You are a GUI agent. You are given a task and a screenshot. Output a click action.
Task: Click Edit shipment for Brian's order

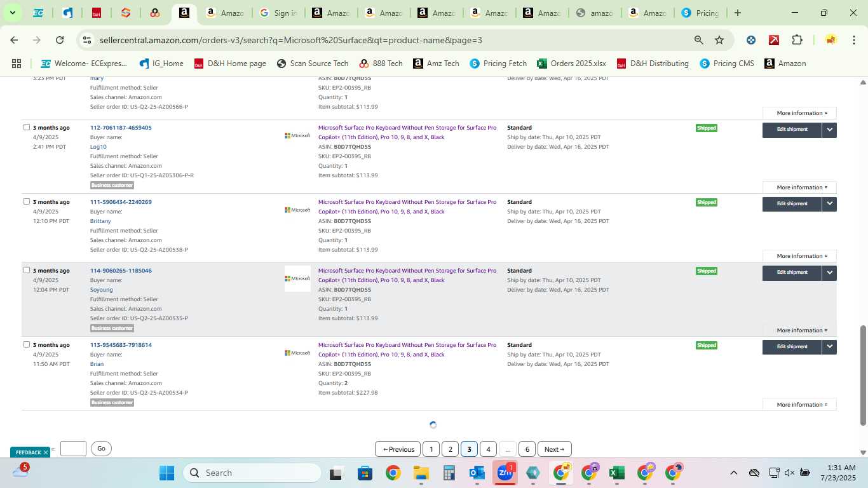click(x=792, y=347)
